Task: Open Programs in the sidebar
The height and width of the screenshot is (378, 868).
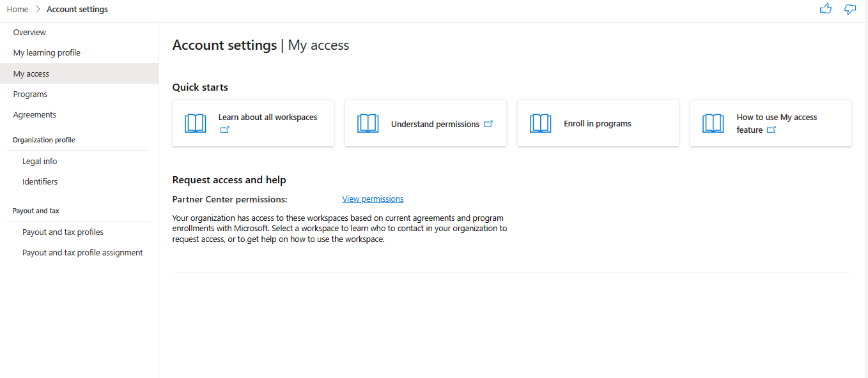Action: 79,94
